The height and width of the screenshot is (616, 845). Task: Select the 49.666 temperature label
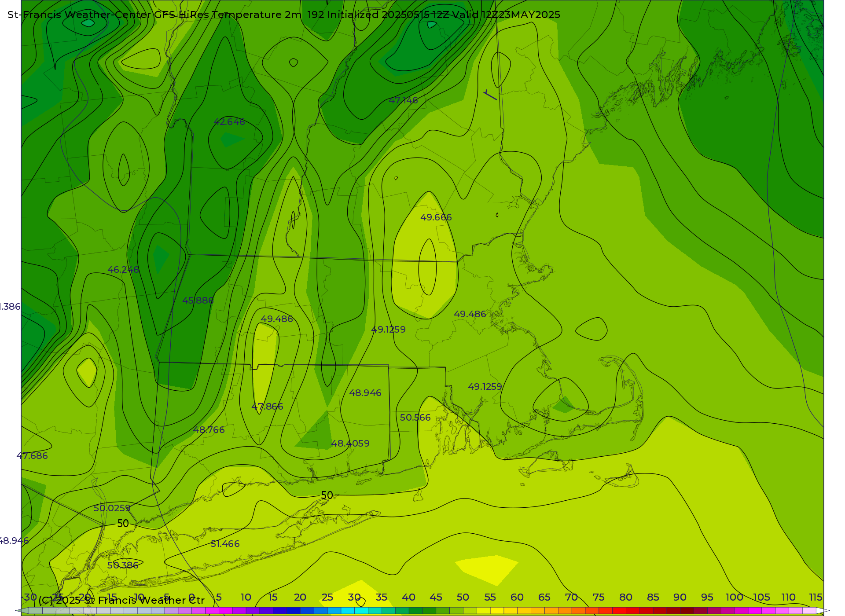point(436,217)
